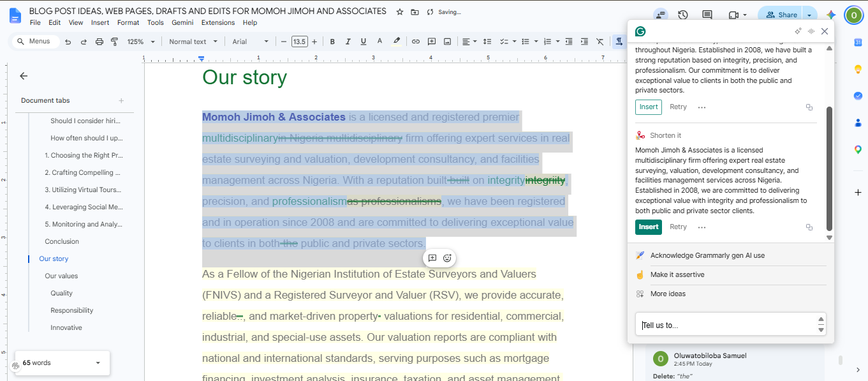Open the bulleted list dropdown
The width and height of the screenshot is (868, 381).
coord(529,41)
